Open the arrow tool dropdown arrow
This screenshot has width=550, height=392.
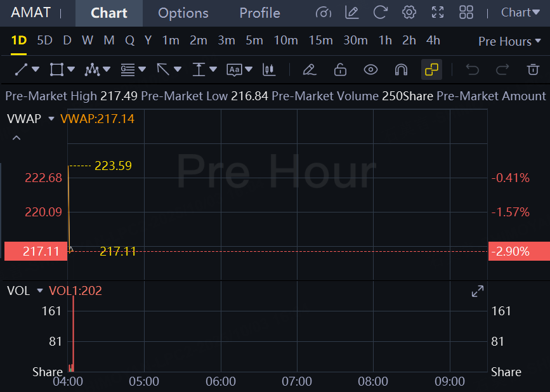[x=178, y=69]
